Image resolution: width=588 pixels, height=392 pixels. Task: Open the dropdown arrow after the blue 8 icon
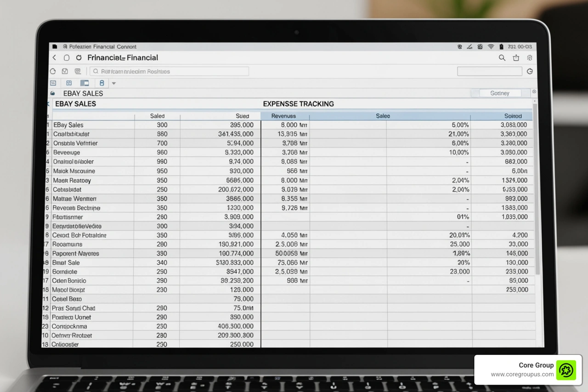(113, 84)
